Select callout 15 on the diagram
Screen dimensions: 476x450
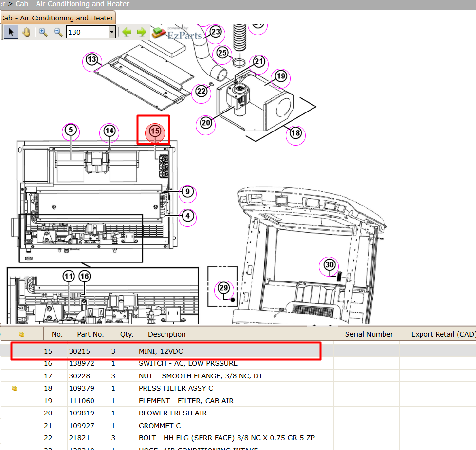click(155, 131)
